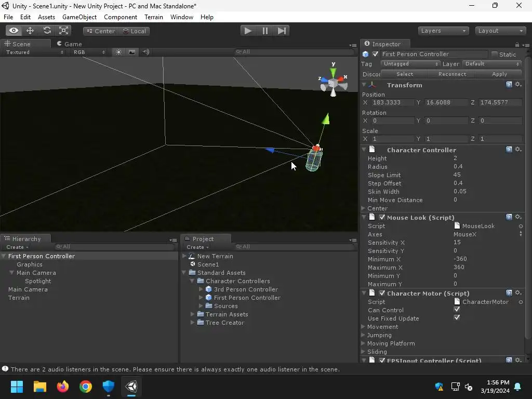Open Axes MouseX dropdown
Screen dimensions: 532x399
click(487, 234)
